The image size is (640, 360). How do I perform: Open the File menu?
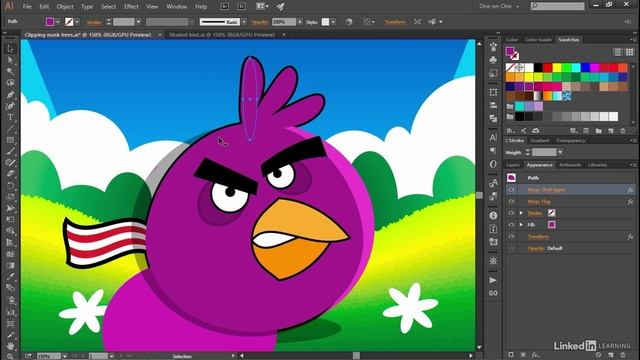tap(27, 7)
